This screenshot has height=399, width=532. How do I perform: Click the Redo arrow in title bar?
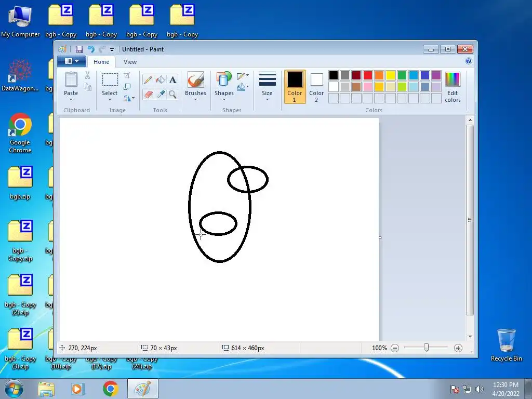coord(102,49)
